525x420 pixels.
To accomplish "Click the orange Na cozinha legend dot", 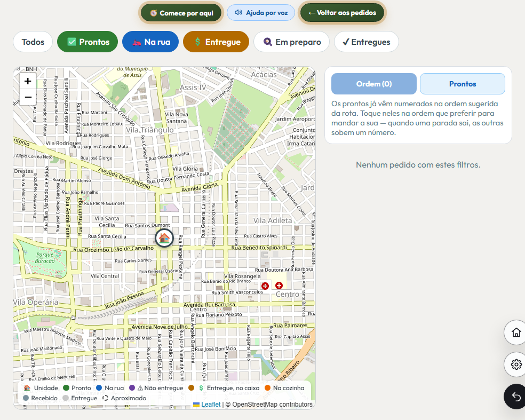I will click(x=267, y=388).
